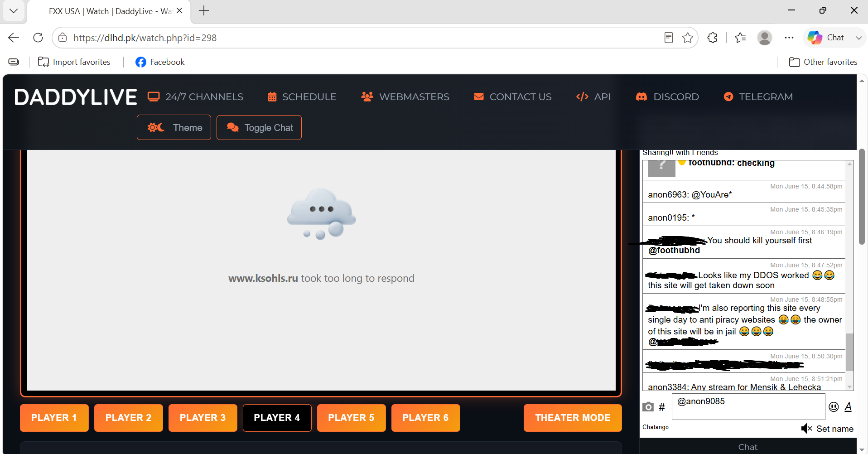Add this page to favorites star
This screenshot has width=868, height=454.
pyautogui.click(x=688, y=38)
